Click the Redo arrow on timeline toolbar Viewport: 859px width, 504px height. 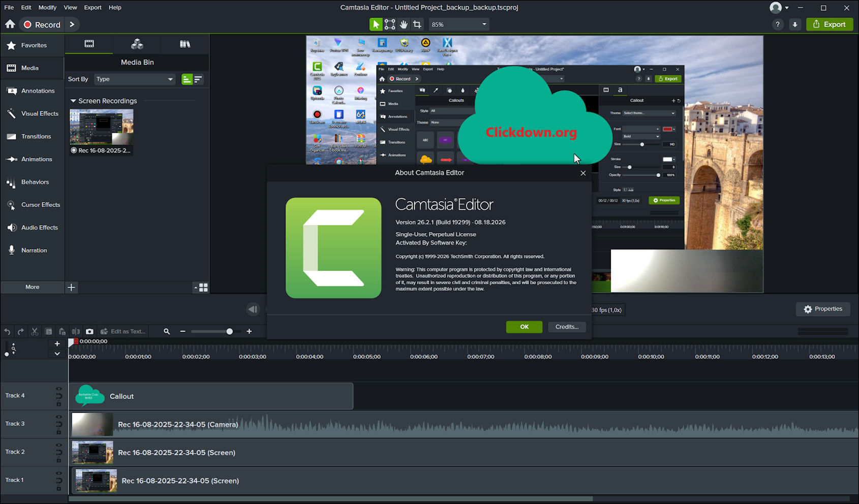(21, 332)
